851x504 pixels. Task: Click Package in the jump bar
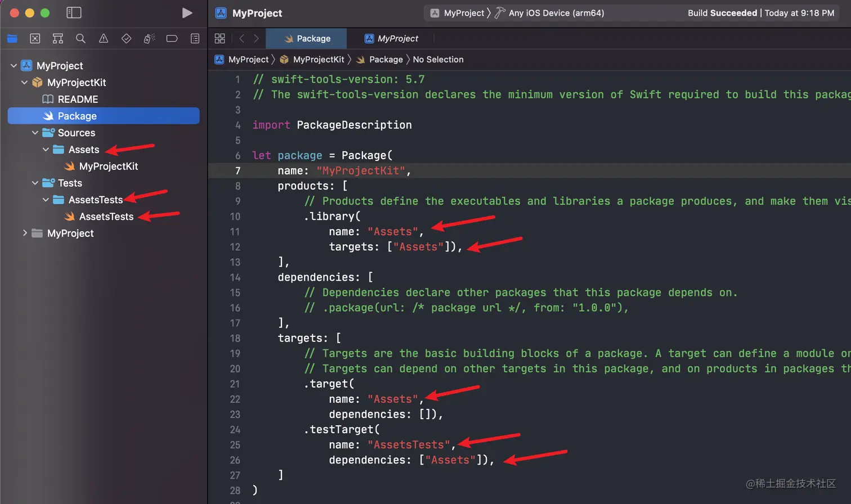click(379, 60)
